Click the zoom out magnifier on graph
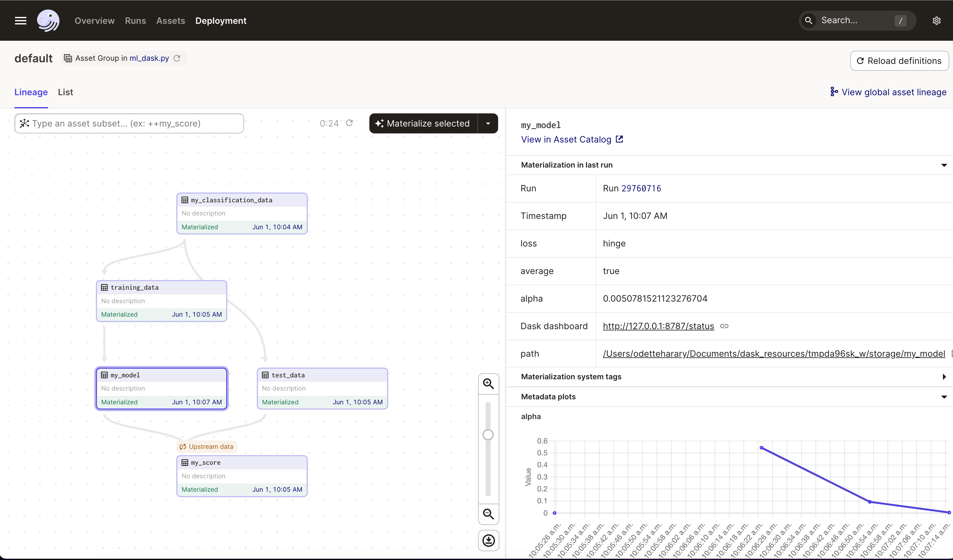This screenshot has width=953, height=560. click(488, 514)
